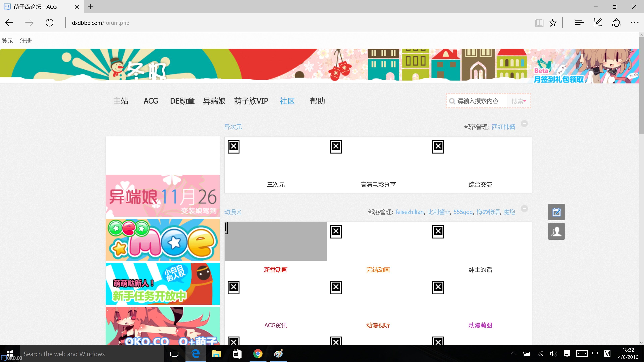Open the Windows Start menu
This screenshot has width=644, height=362.
coord(10,353)
